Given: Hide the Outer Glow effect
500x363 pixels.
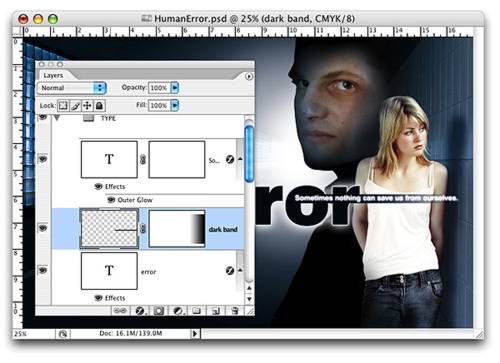Looking at the screenshot, I should click(111, 200).
